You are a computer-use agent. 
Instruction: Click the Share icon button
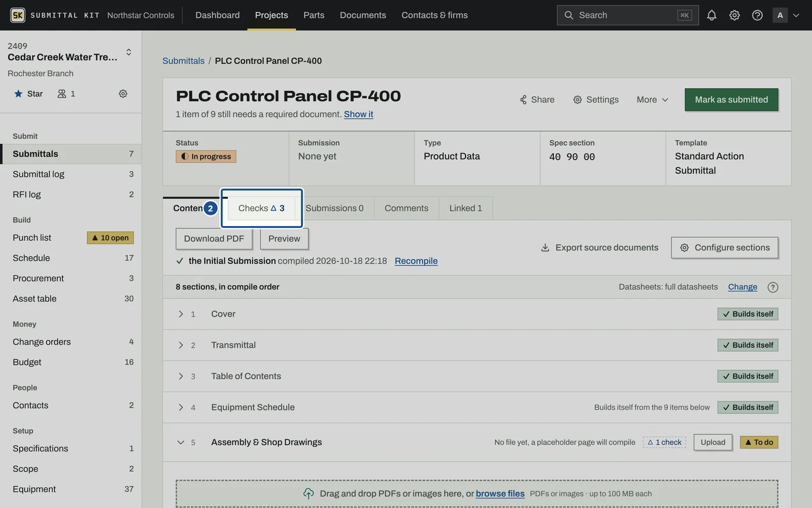pyautogui.click(x=537, y=100)
